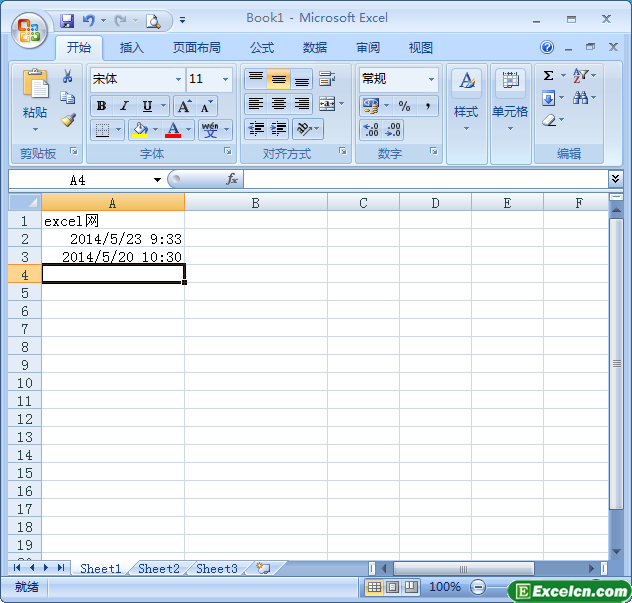This screenshot has height=603, width=632.
Task: Toggle left text alignment
Action: (x=256, y=104)
